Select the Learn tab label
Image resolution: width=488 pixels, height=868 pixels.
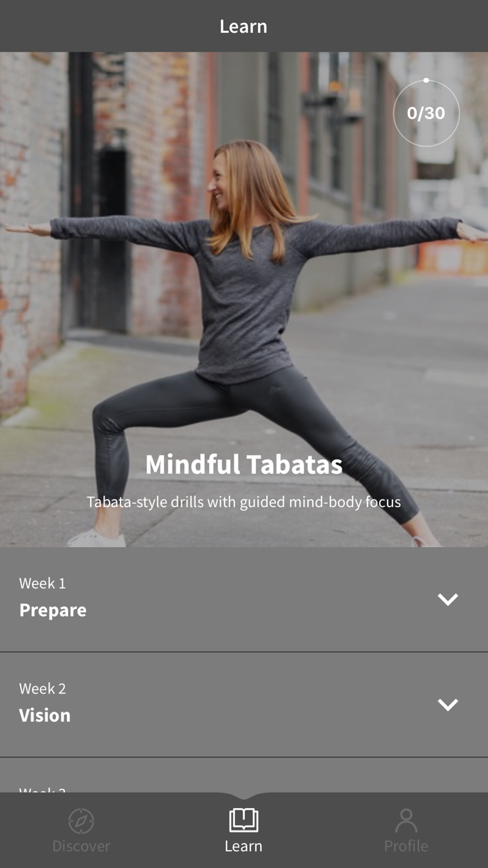[x=243, y=846]
